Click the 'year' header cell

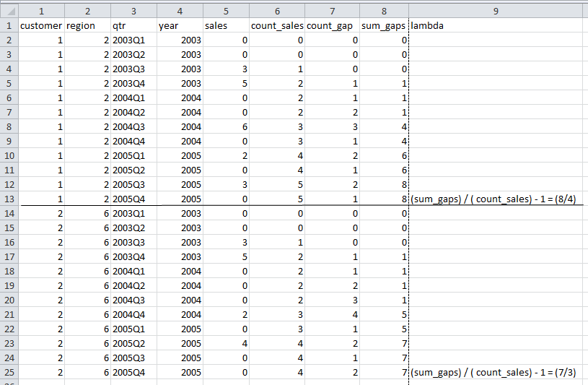pos(180,25)
